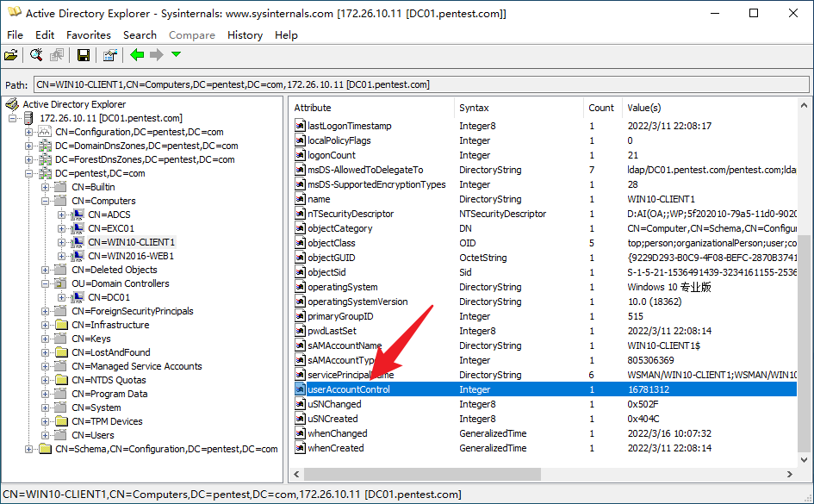This screenshot has width=814, height=504.
Task: Click the Save snapshot floppy disk icon
Action: coord(83,54)
